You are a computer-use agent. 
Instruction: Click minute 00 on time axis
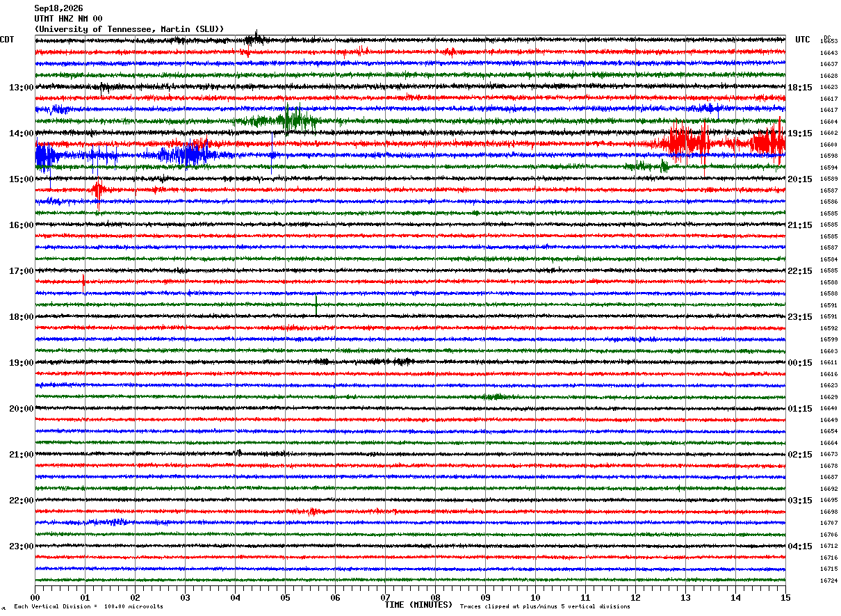pos(35,598)
